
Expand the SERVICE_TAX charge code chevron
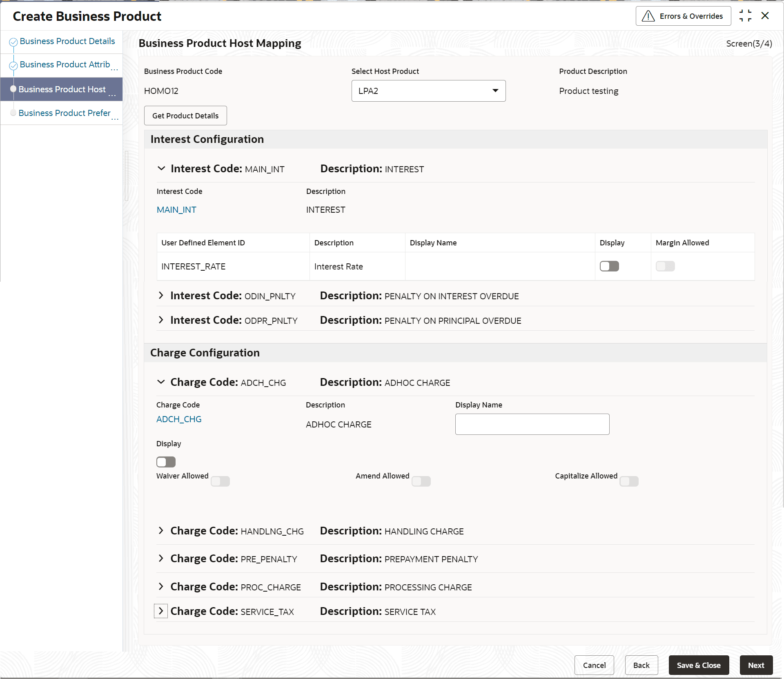tap(161, 611)
